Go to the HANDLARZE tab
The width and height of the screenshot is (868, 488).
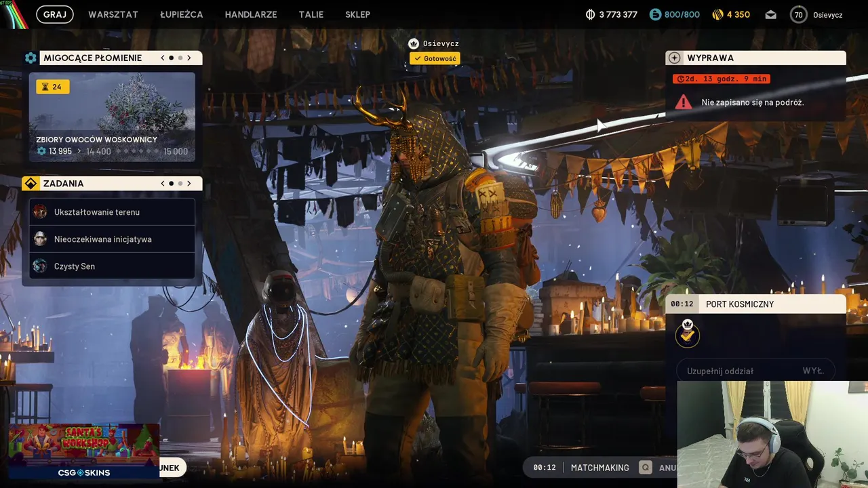tap(251, 14)
